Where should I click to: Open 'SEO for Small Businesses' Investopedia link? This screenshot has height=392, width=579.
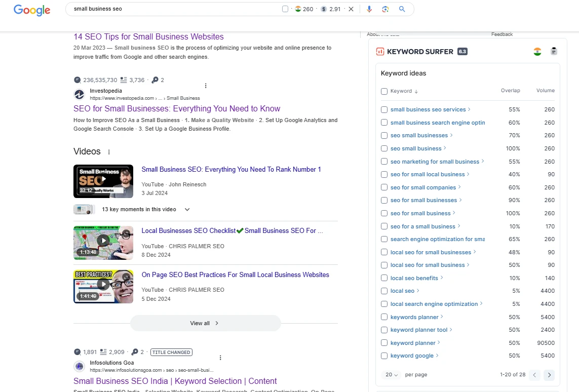[177, 108]
